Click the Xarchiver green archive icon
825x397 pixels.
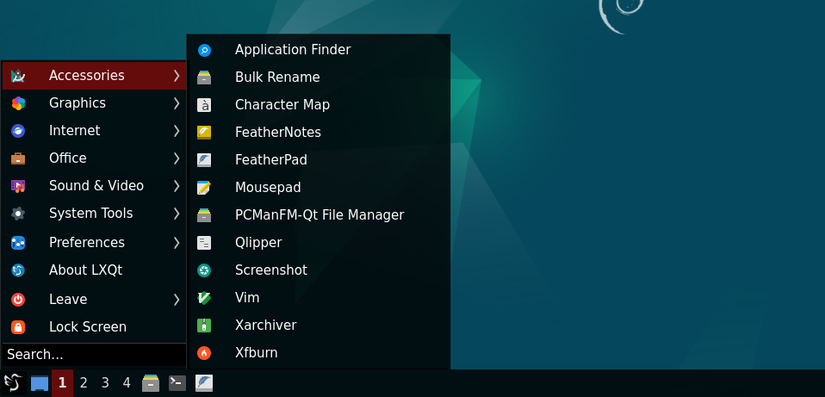coord(204,325)
